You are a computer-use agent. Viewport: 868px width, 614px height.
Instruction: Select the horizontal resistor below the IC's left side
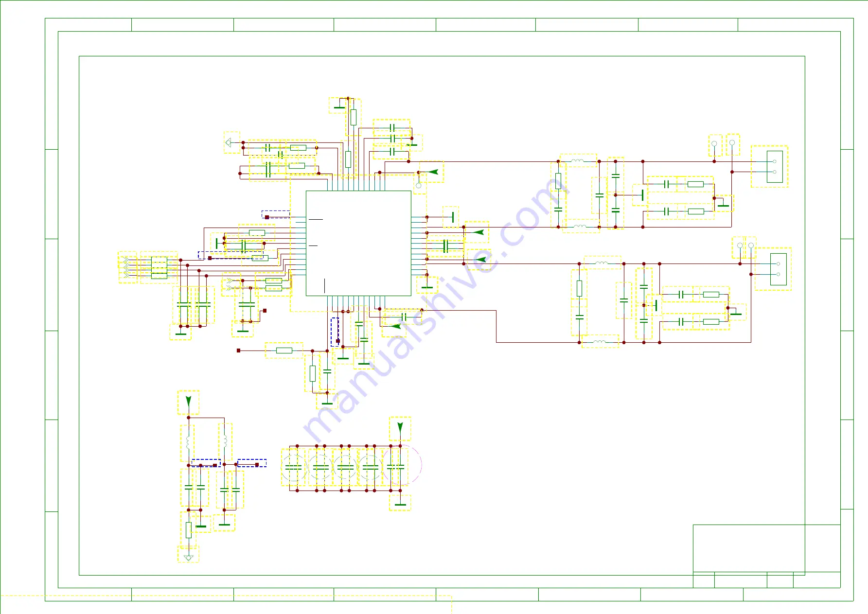[284, 351]
